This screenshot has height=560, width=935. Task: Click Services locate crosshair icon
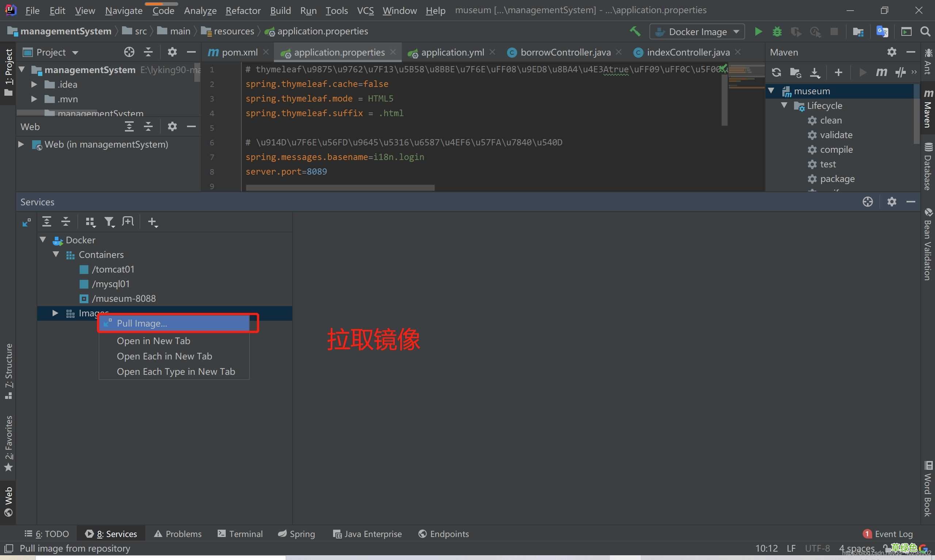click(x=867, y=202)
